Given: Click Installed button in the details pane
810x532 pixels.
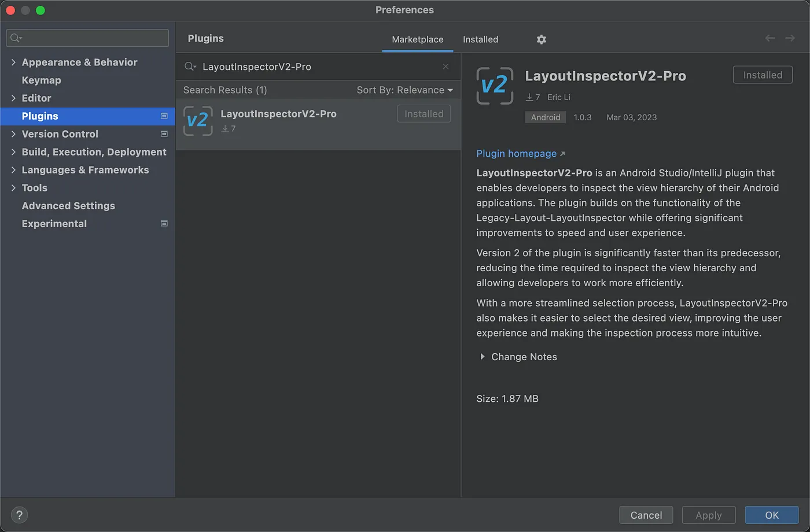Looking at the screenshot, I should pos(763,75).
